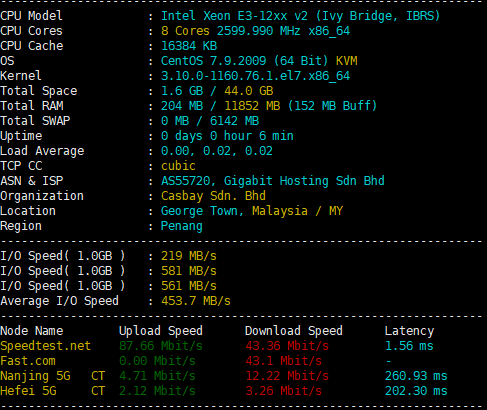Click the 453.7 MB/s average speed
487x410 pixels.
196,301
